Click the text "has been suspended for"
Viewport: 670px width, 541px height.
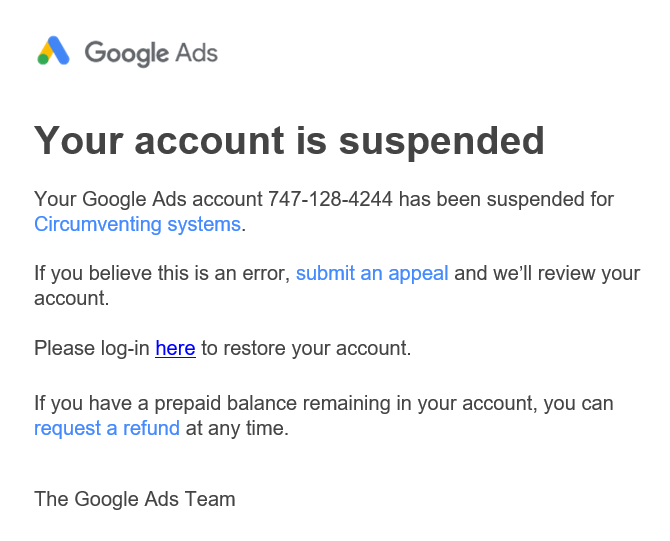(x=506, y=199)
